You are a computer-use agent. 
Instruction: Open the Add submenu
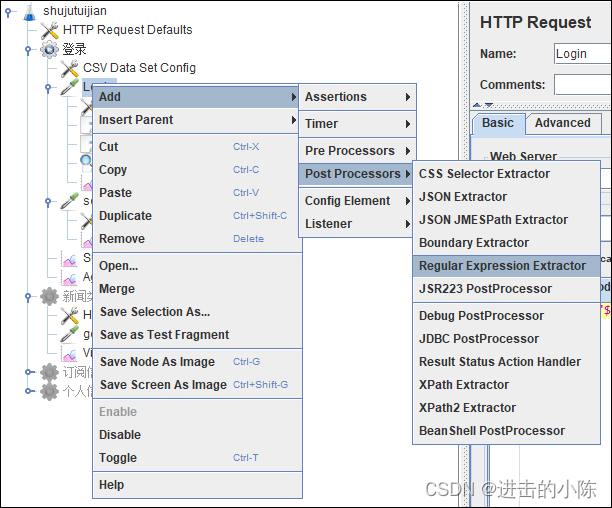click(x=196, y=97)
